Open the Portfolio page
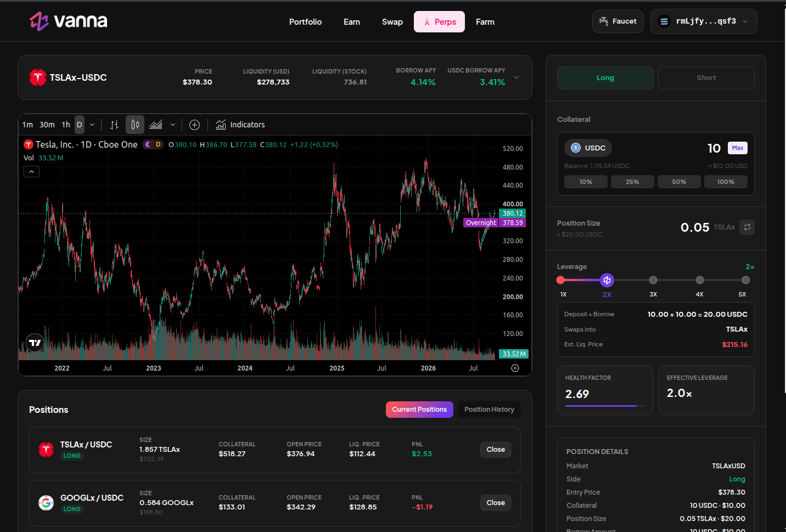Screen dimensions: 786x532 click(x=305, y=22)
